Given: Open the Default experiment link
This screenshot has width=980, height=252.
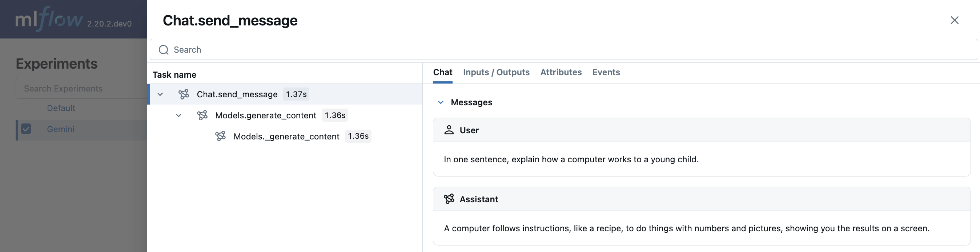Looking at the screenshot, I should click(x=61, y=108).
